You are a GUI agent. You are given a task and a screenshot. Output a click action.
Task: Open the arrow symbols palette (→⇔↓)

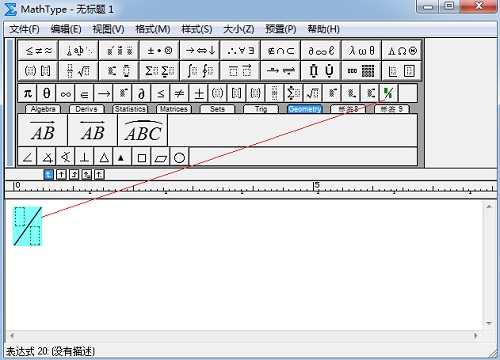click(x=200, y=51)
